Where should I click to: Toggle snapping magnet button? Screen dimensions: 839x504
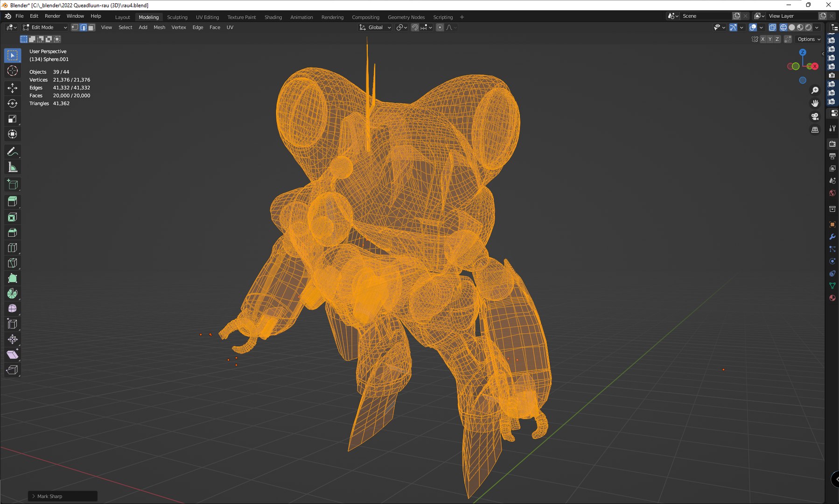[415, 28]
